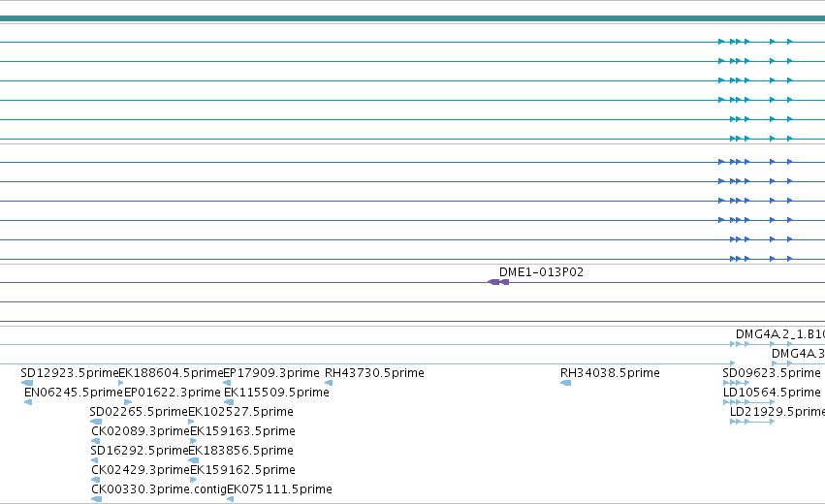Click the RH43730.5prime label
The image size is (825, 504).
coord(374,373)
